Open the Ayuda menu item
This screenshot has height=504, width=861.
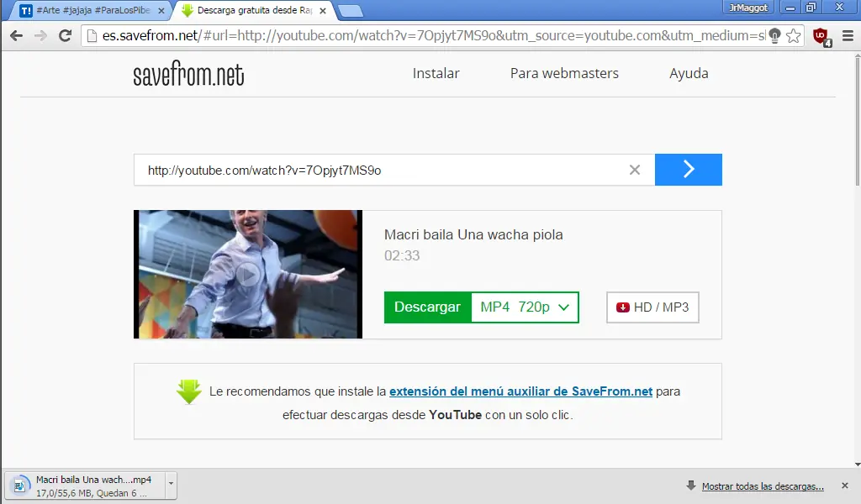689,73
